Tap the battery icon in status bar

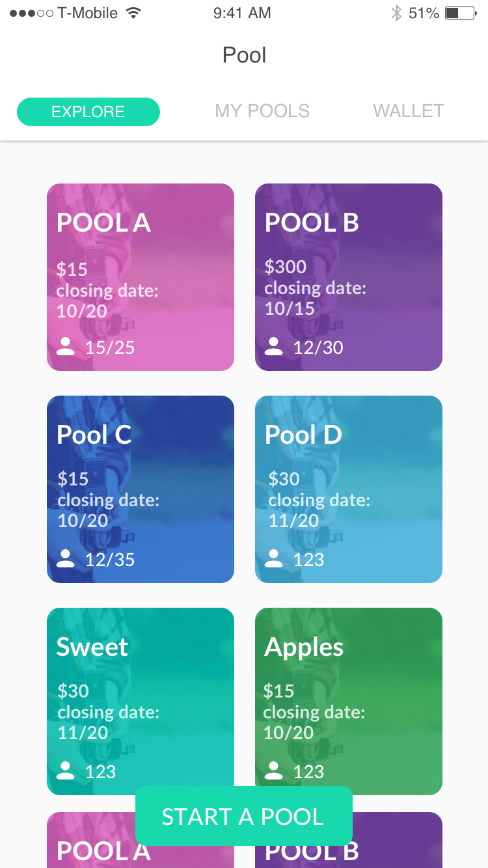pyautogui.click(x=461, y=13)
